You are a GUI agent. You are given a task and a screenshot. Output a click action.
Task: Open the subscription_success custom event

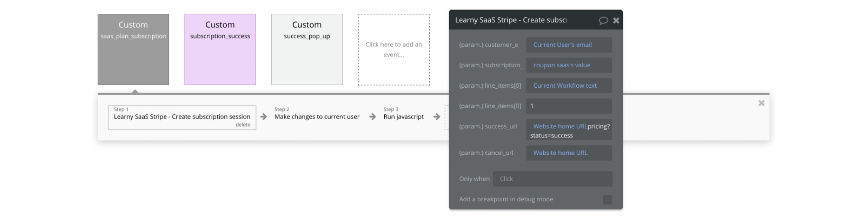220,50
